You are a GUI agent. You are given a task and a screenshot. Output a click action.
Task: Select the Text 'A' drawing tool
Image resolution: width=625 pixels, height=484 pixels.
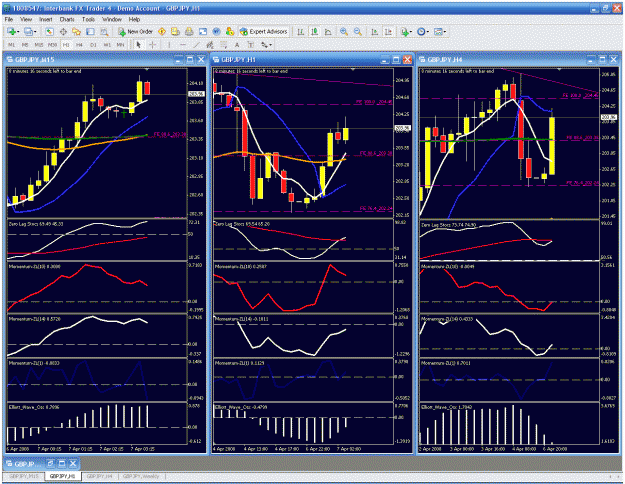tap(237, 45)
